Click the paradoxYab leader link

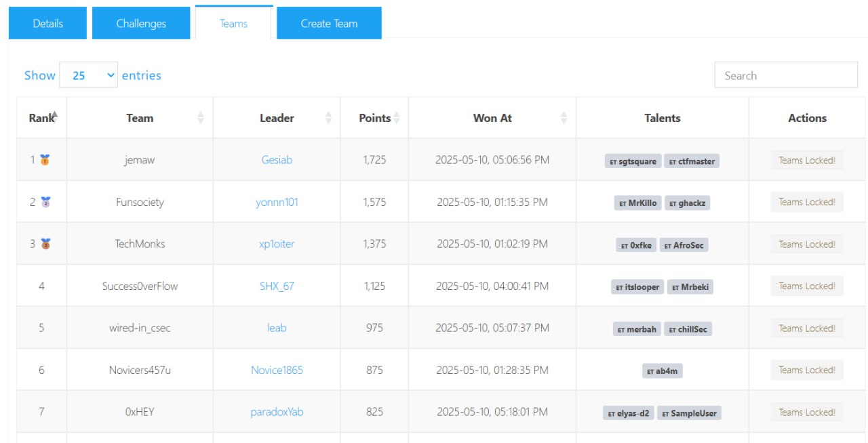click(x=277, y=412)
